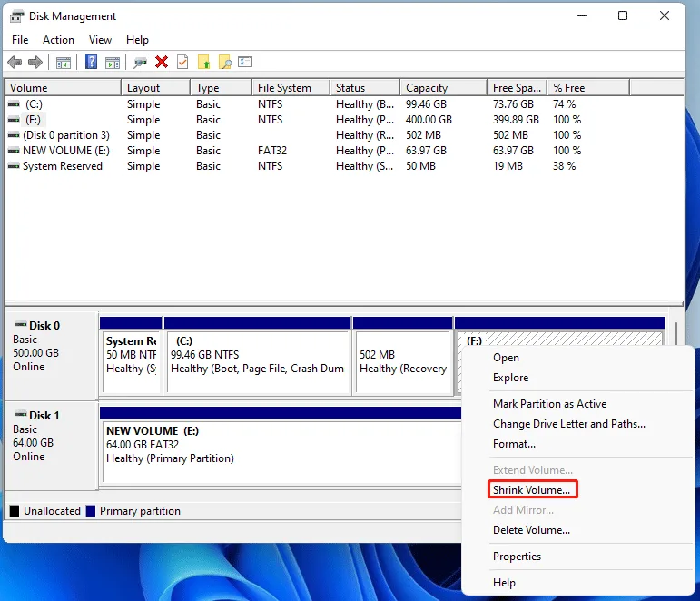
Task: Click the drive icon beside (C:) volume row
Action: click(x=14, y=104)
